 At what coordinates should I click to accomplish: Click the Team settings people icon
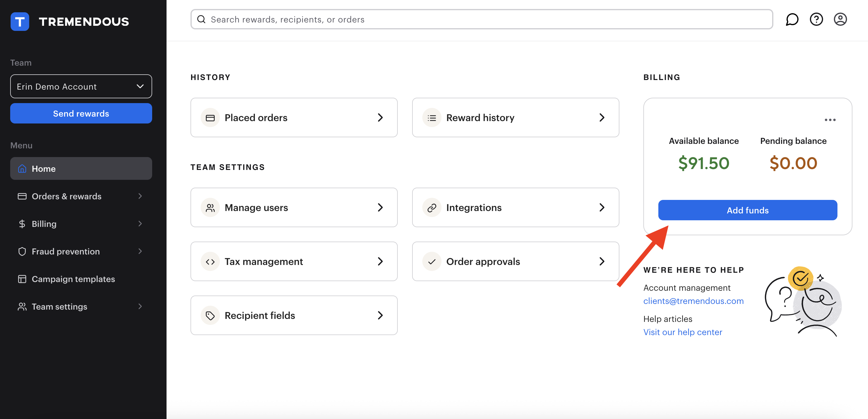[x=22, y=307]
